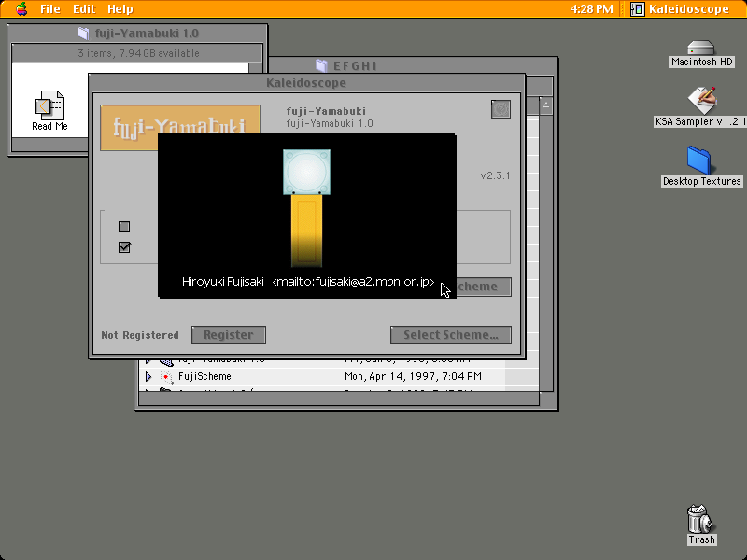This screenshot has height=560, width=747.
Task: Click the fuji-Yamabuki orange banner
Action: click(x=180, y=119)
